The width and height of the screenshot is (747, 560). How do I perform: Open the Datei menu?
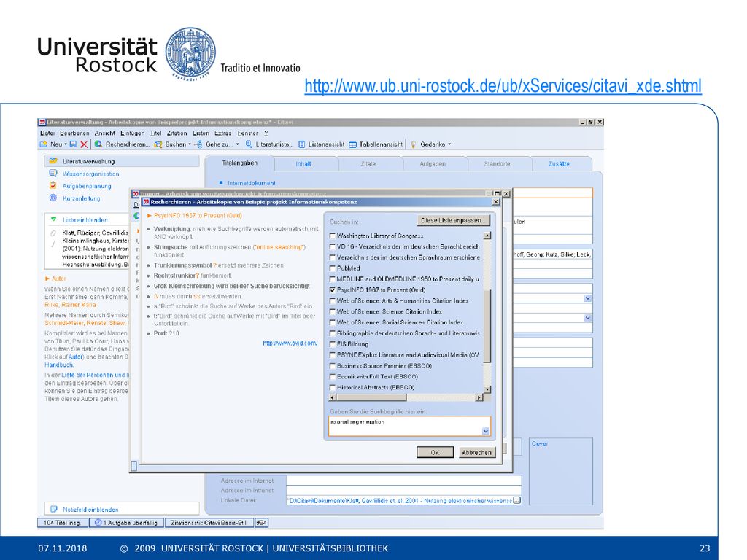pyautogui.click(x=47, y=133)
